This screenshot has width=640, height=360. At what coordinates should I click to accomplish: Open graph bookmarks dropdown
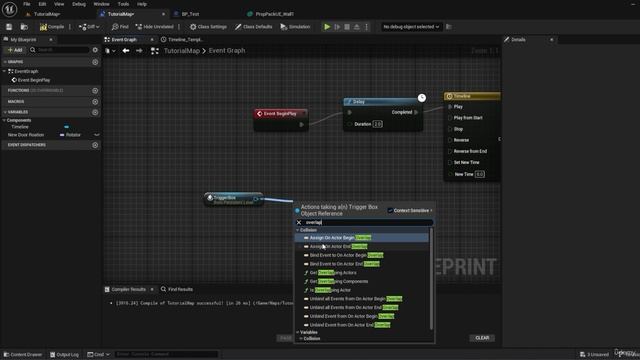(110, 51)
